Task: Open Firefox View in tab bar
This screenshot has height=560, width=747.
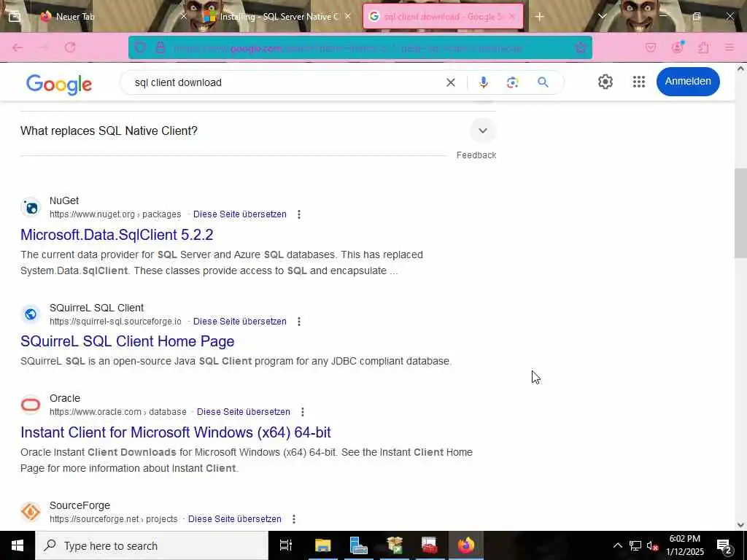Action: (x=15, y=17)
